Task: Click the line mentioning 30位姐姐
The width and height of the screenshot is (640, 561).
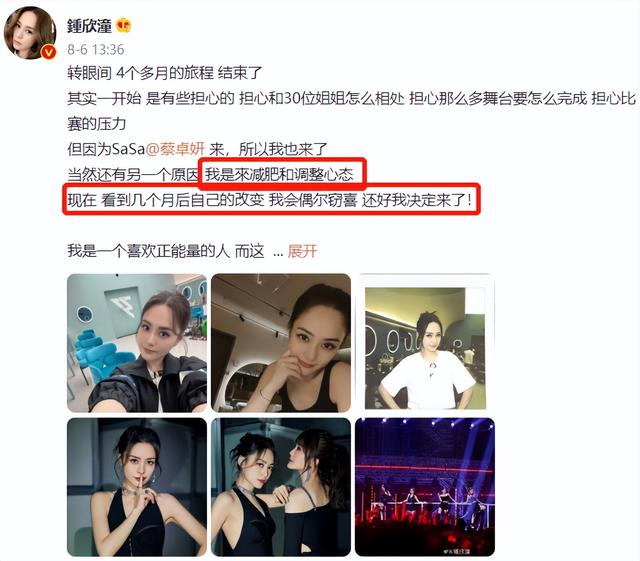Action: 352,98
